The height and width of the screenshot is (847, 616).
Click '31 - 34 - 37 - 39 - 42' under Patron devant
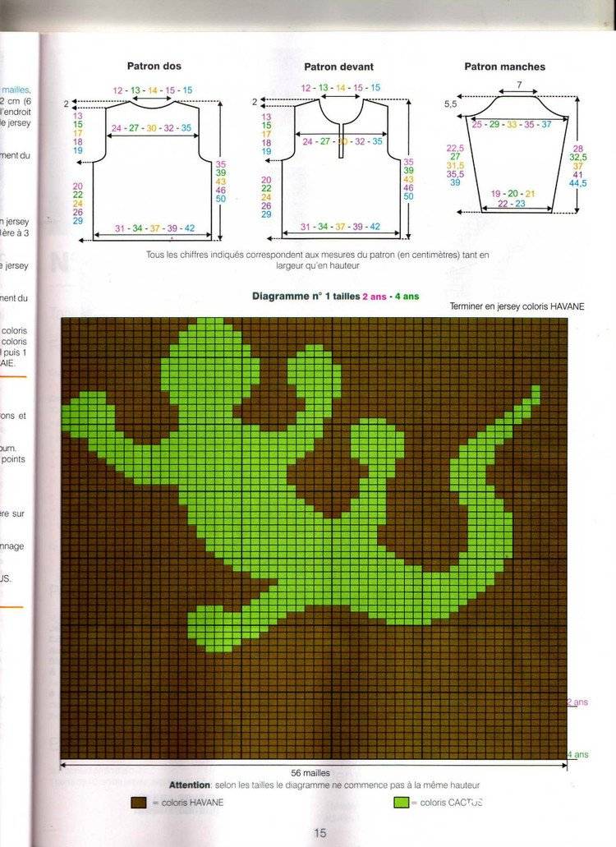tap(340, 227)
